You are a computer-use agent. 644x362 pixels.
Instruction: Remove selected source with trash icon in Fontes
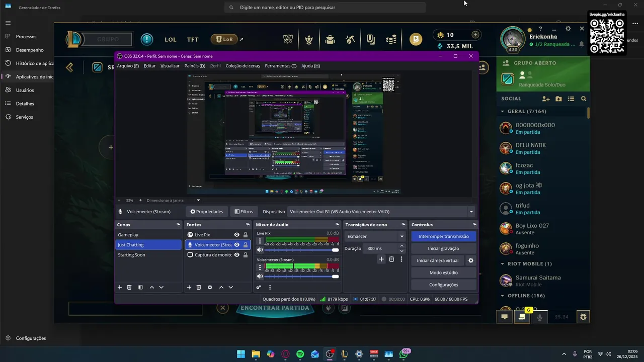click(x=199, y=287)
